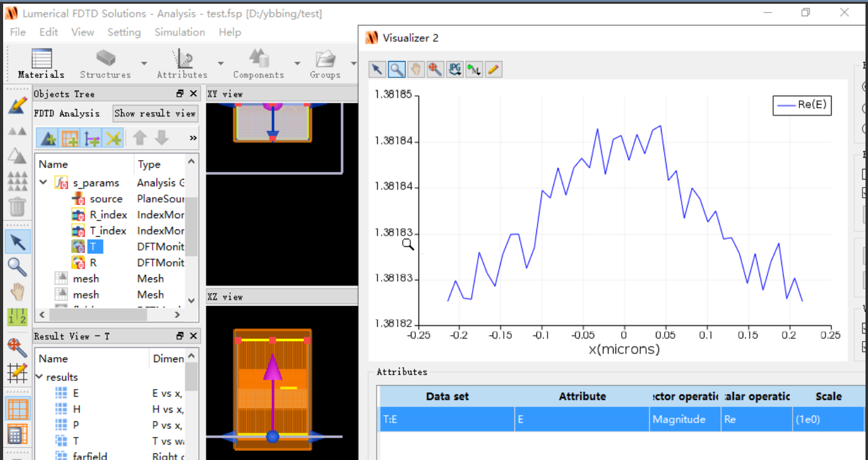Select the magnifier zoom tool in left toolbar

tap(17, 266)
